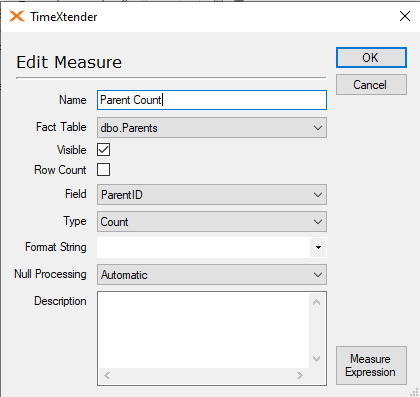
Task: Click the Description scroll right arrow
Action: (300, 376)
